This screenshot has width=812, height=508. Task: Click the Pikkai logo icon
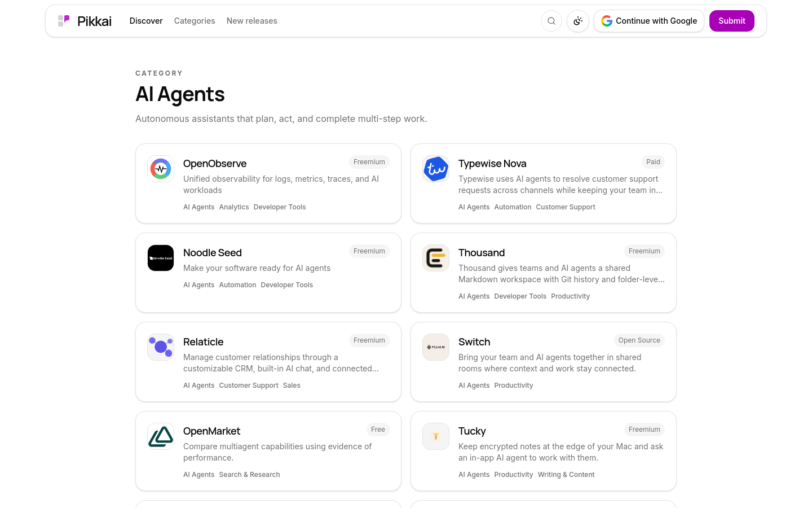[64, 21]
